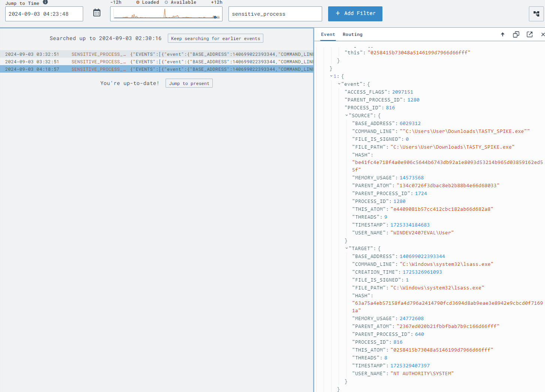Click the copy event icon
This screenshot has height=392, width=545.
pyautogui.click(x=516, y=34)
